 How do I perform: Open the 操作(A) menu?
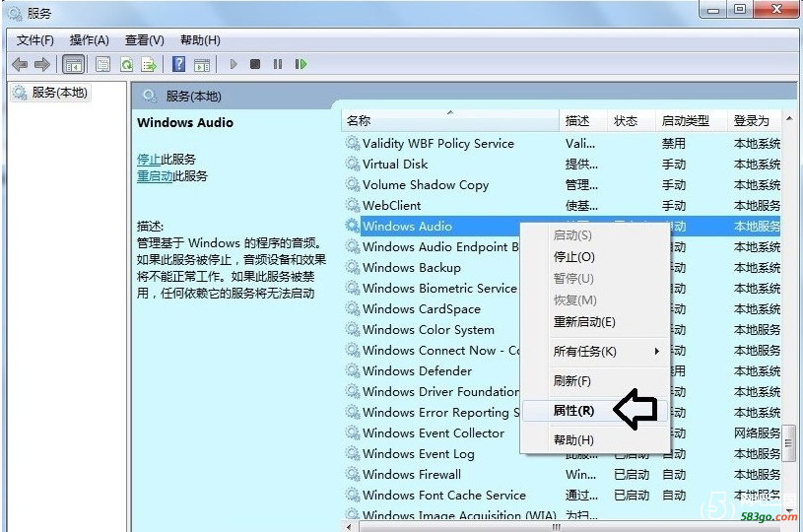coord(89,40)
